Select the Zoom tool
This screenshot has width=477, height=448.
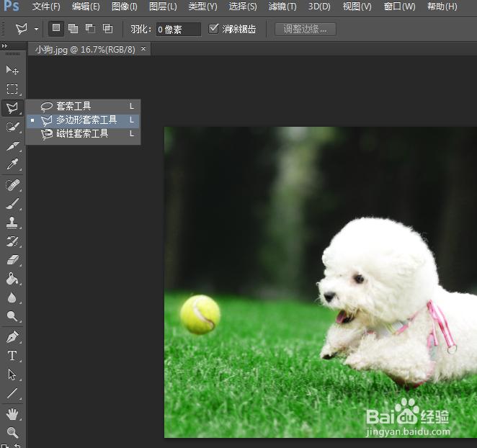pos(12,432)
